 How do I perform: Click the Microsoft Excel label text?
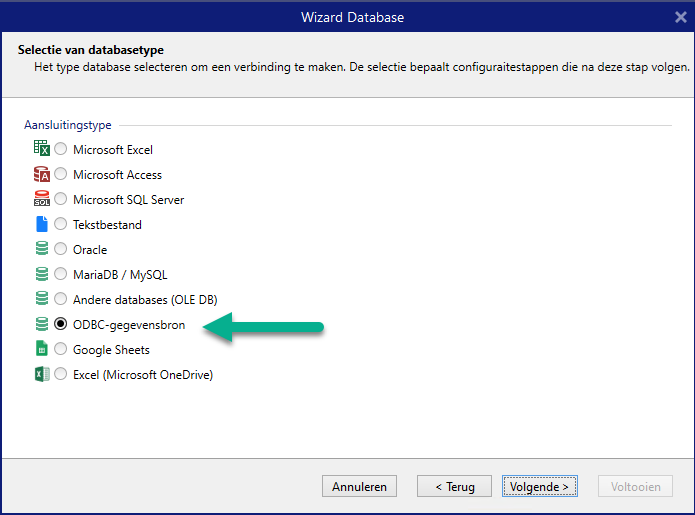pos(113,150)
